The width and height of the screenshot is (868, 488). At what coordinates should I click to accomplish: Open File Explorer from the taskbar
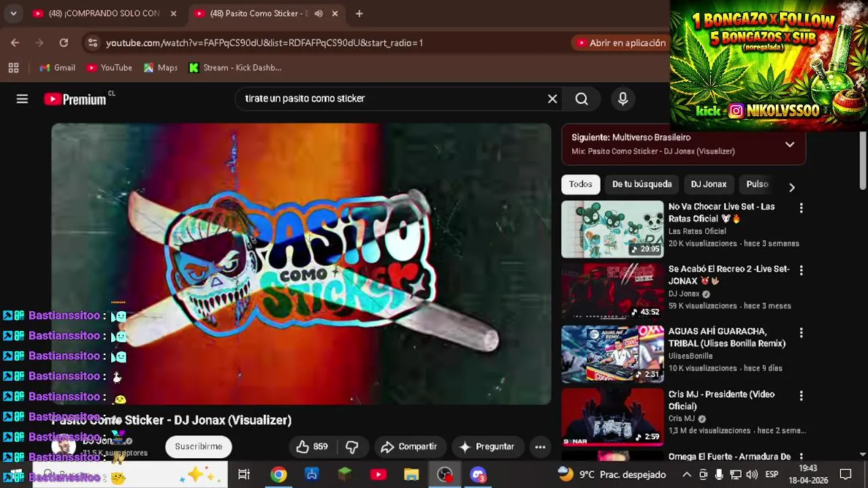tap(412, 474)
